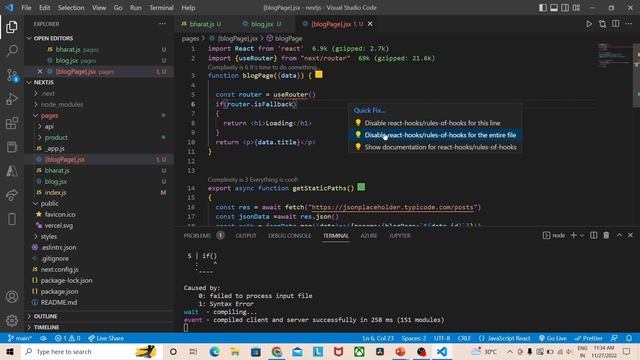Open terminal launch profile dropdown arrow
The image size is (640, 360).
[582, 236]
